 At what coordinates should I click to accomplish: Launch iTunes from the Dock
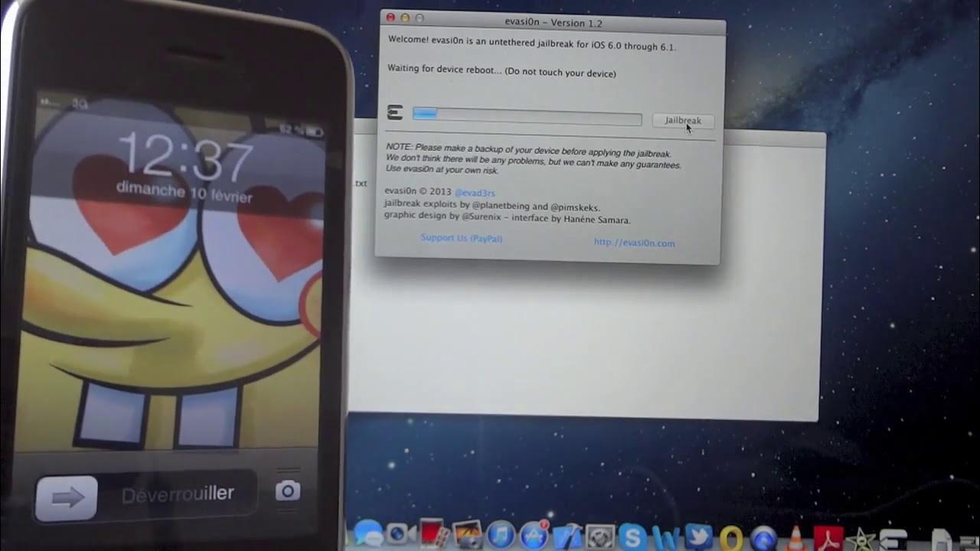pos(501,536)
